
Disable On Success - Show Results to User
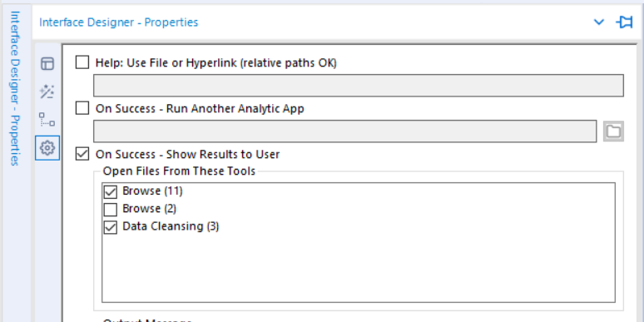pyautogui.click(x=82, y=154)
